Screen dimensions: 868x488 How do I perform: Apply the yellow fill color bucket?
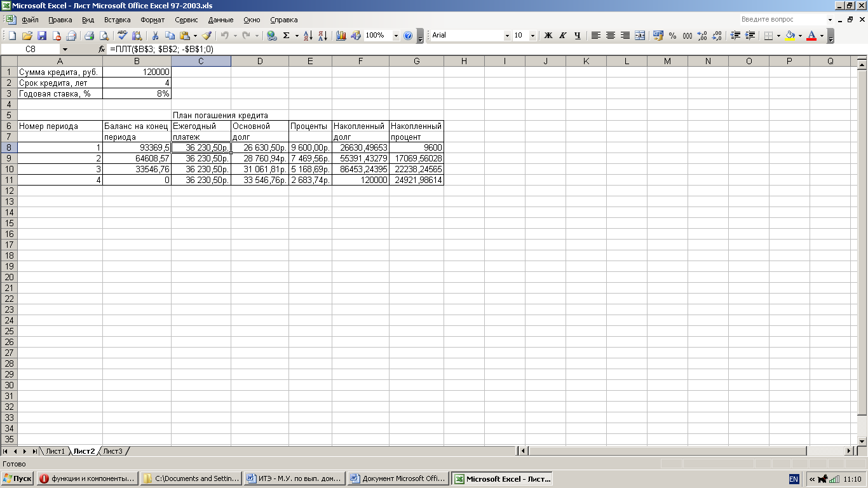[x=790, y=36]
